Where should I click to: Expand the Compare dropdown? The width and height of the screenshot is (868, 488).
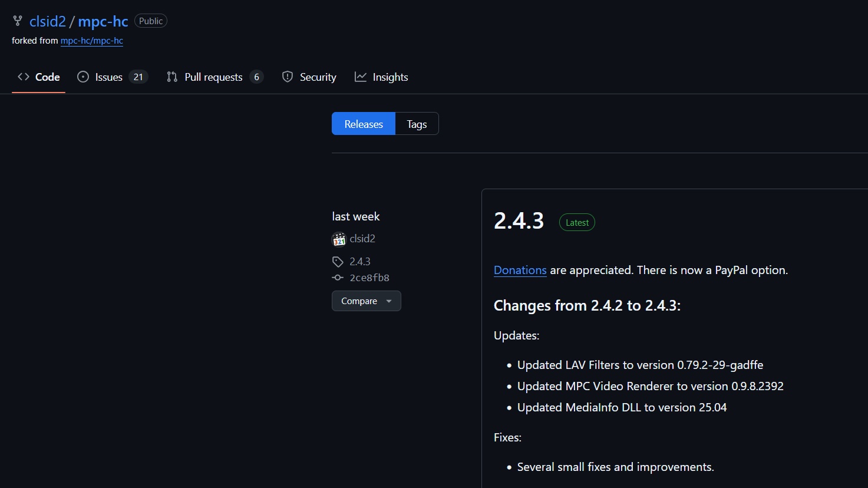[x=367, y=301]
